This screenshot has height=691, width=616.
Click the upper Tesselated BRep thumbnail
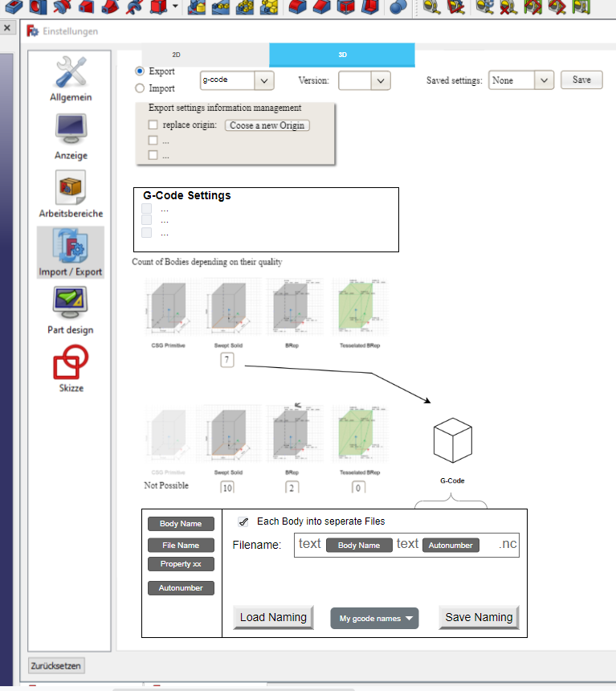pos(361,309)
